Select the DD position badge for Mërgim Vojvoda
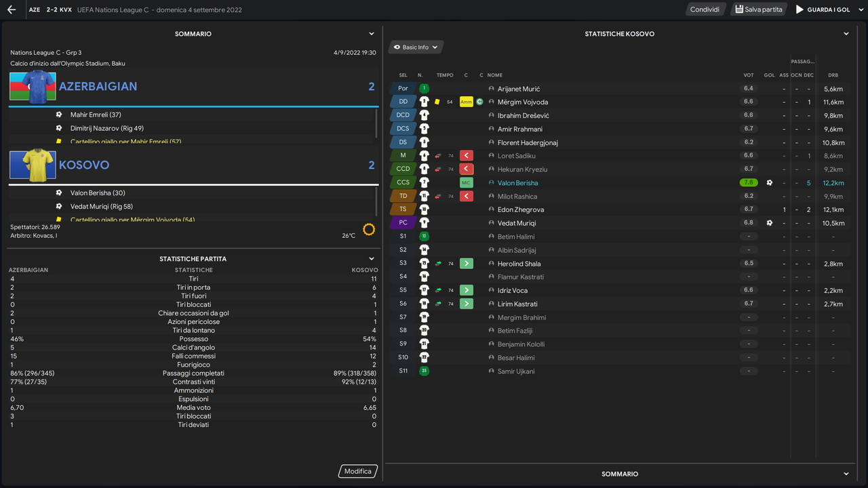The width and height of the screenshot is (868, 488). 403,102
